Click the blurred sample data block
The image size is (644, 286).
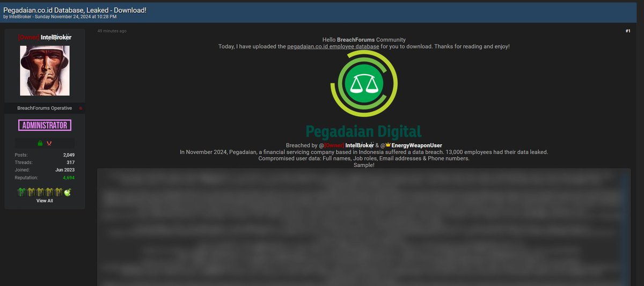(x=364, y=227)
